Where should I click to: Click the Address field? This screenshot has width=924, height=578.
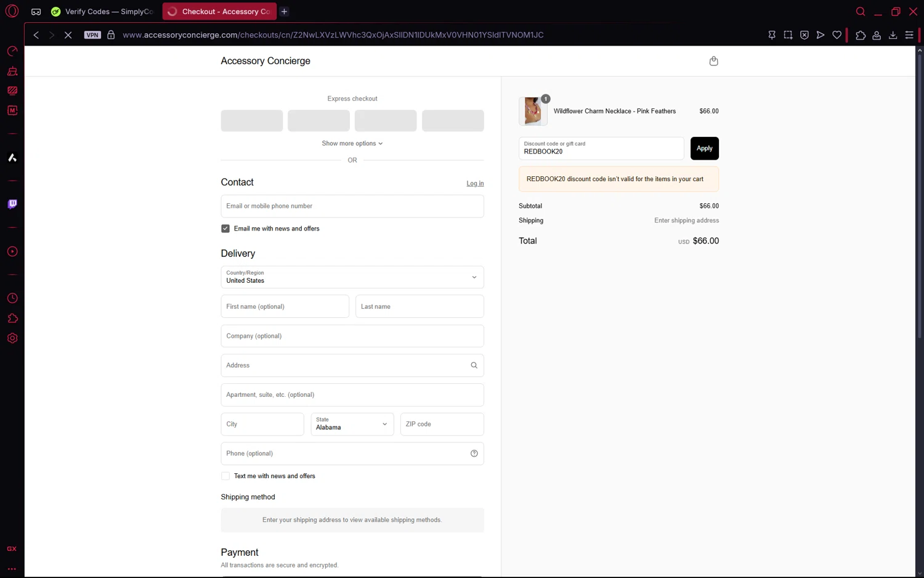pos(352,365)
